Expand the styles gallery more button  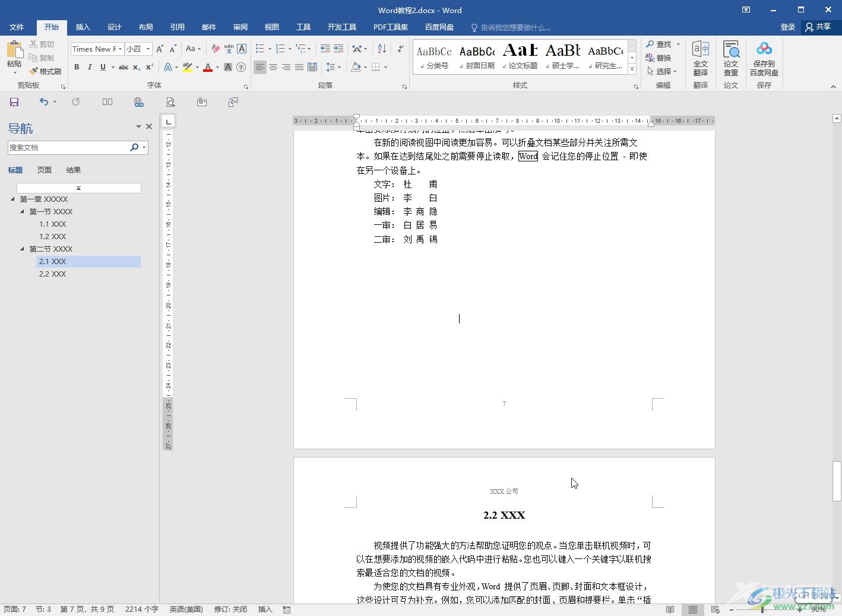point(632,69)
